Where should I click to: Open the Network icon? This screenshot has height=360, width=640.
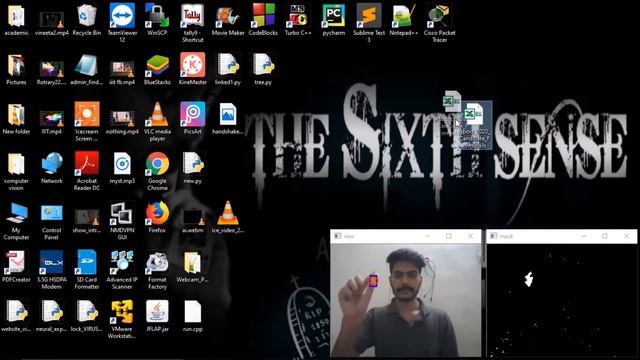pos(51,168)
